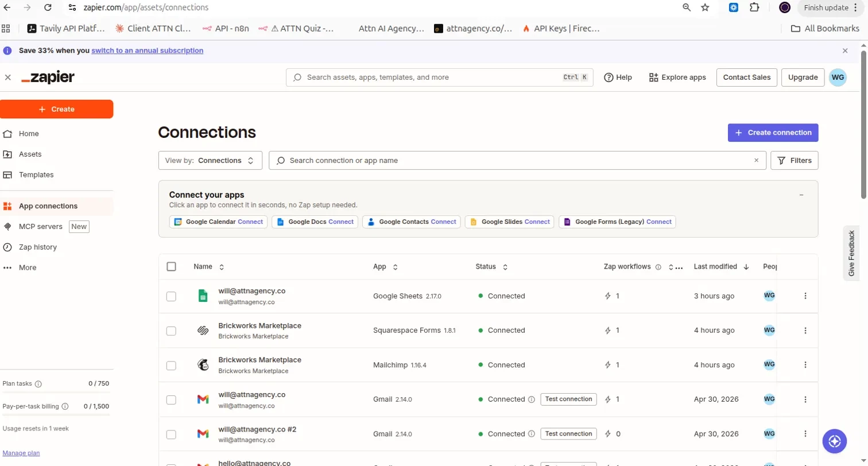The image size is (868, 466).
Task: Open row menu for Gmail #2 connection
Action: [805, 434]
